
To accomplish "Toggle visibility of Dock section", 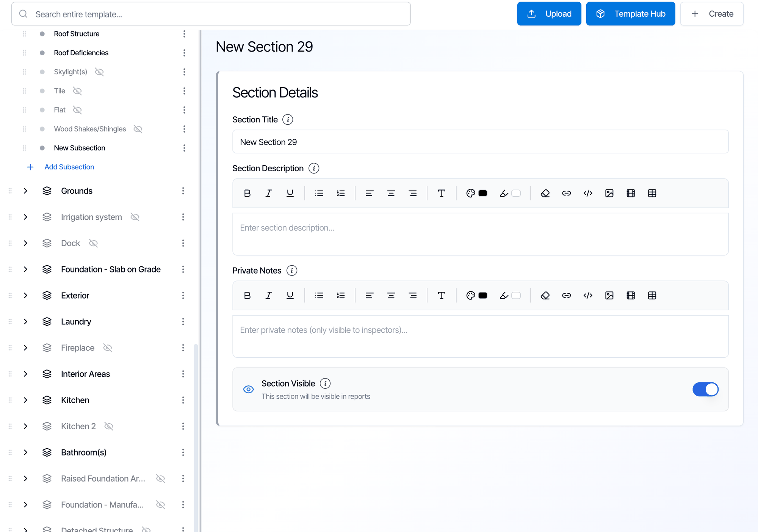I will tap(93, 243).
